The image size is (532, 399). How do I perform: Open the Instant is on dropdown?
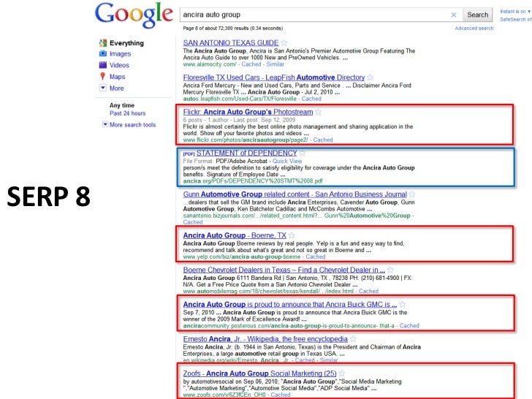click(515, 11)
